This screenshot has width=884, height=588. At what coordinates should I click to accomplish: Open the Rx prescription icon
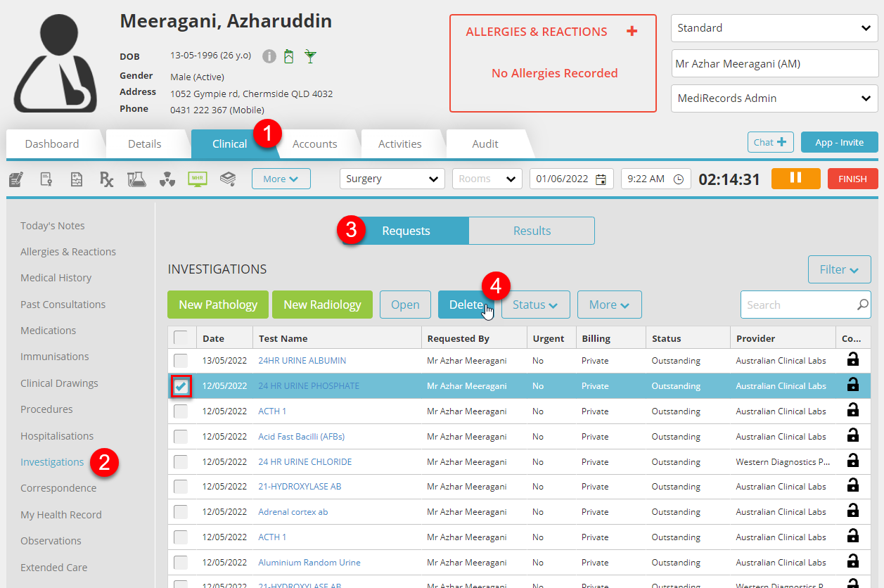106,179
